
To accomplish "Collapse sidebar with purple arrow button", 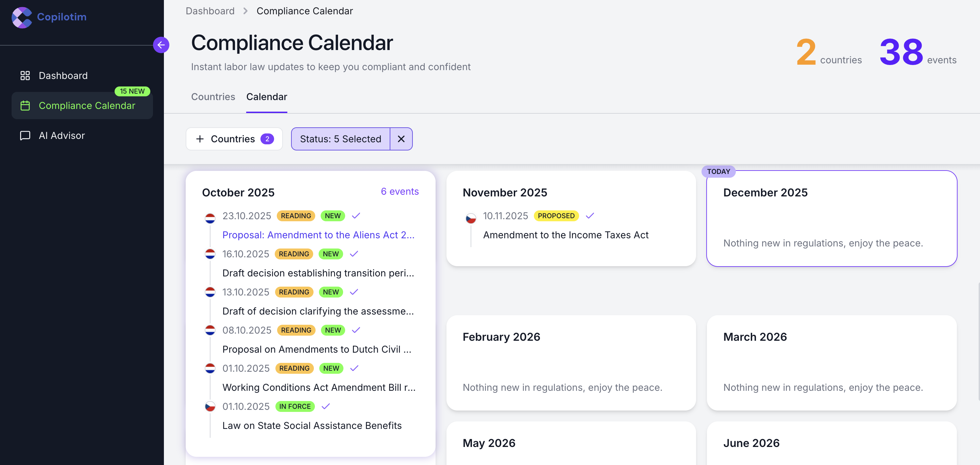I will click(x=161, y=45).
